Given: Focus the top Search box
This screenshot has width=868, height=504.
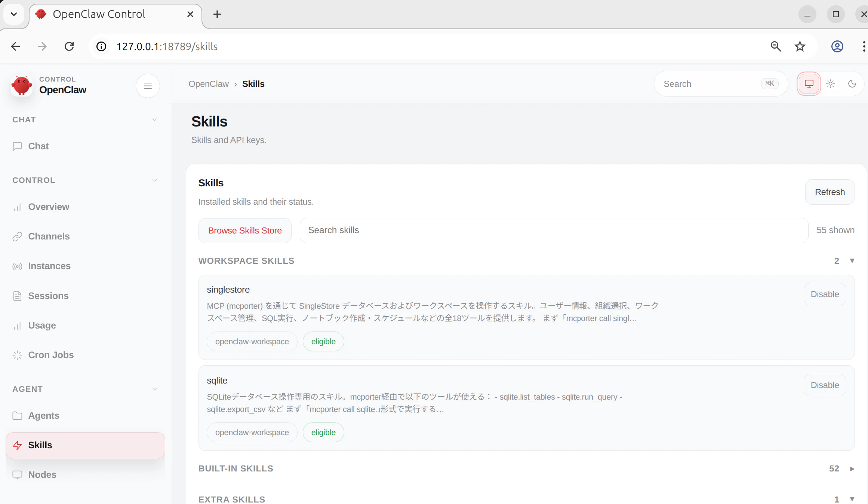Looking at the screenshot, I should [721, 84].
